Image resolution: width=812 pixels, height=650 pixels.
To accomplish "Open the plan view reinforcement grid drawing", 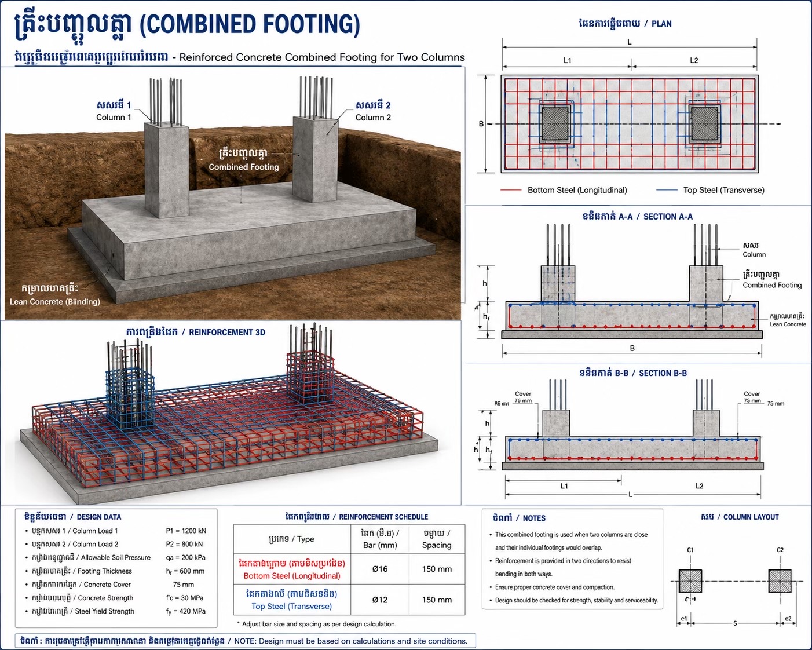I will (x=630, y=124).
